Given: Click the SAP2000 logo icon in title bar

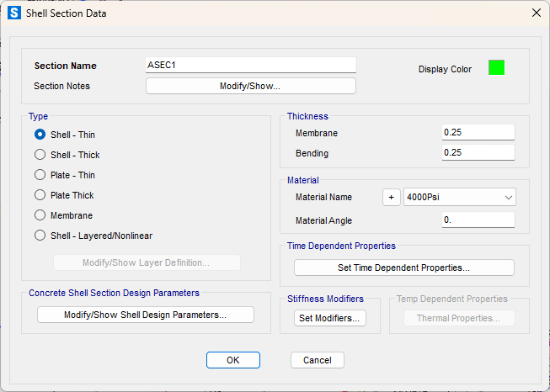Looking at the screenshot, I should [x=14, y=13].
